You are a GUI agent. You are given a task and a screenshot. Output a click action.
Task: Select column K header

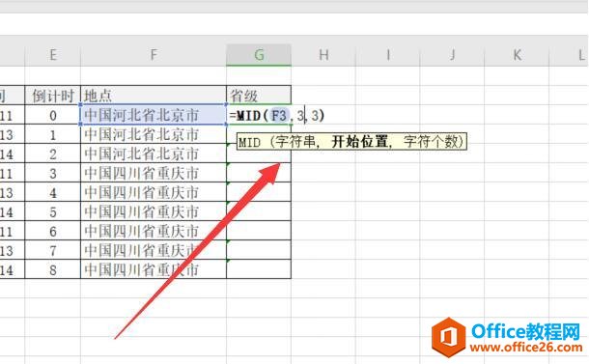coord(517,55)
